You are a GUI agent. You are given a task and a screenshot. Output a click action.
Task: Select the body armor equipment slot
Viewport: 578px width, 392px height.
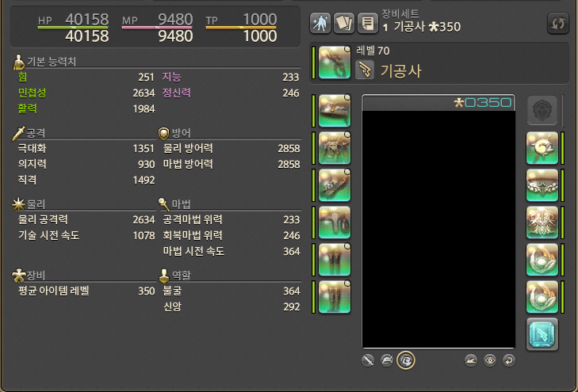point(335,147)
